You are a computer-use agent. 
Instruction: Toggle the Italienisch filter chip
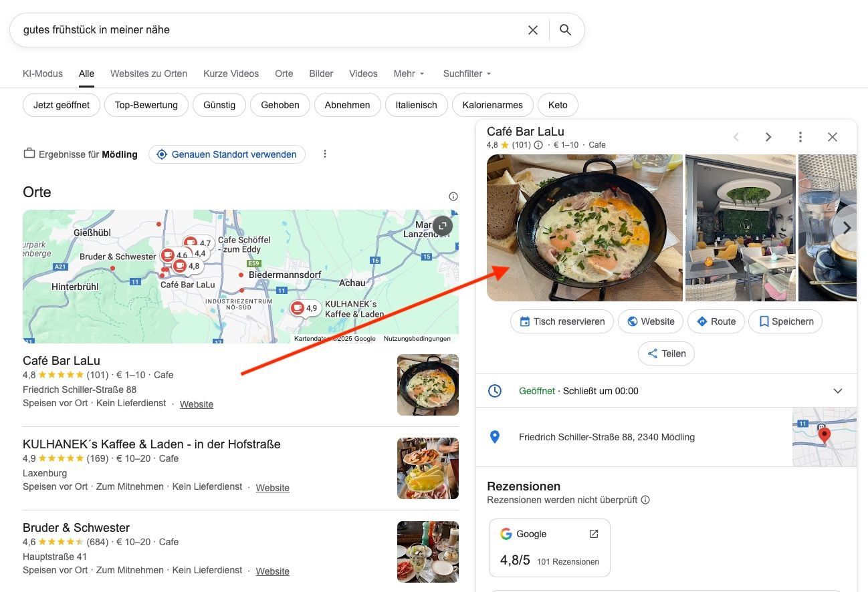pyautogui.click(x=417, y=105)
